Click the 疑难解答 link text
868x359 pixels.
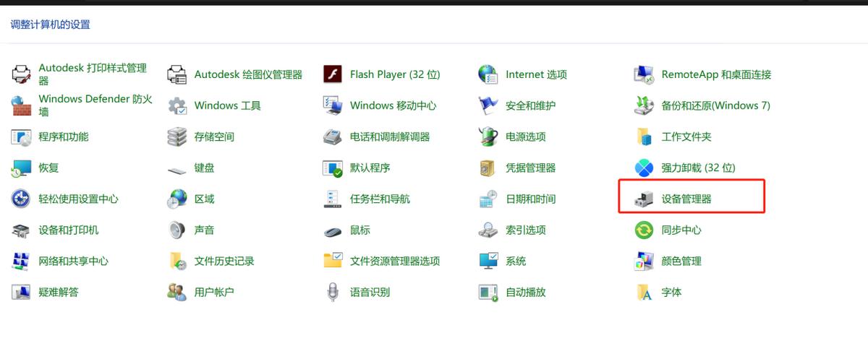click(x=59, y=292)
